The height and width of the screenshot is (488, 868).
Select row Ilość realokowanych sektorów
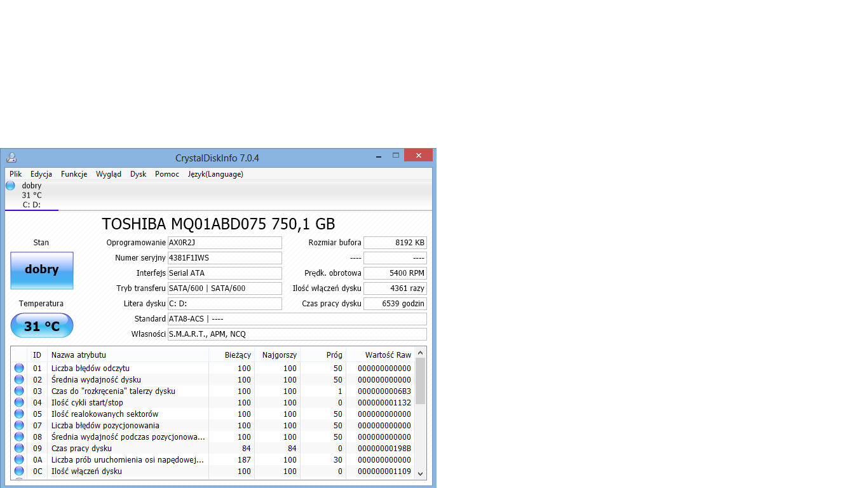[x=213, y=414]
